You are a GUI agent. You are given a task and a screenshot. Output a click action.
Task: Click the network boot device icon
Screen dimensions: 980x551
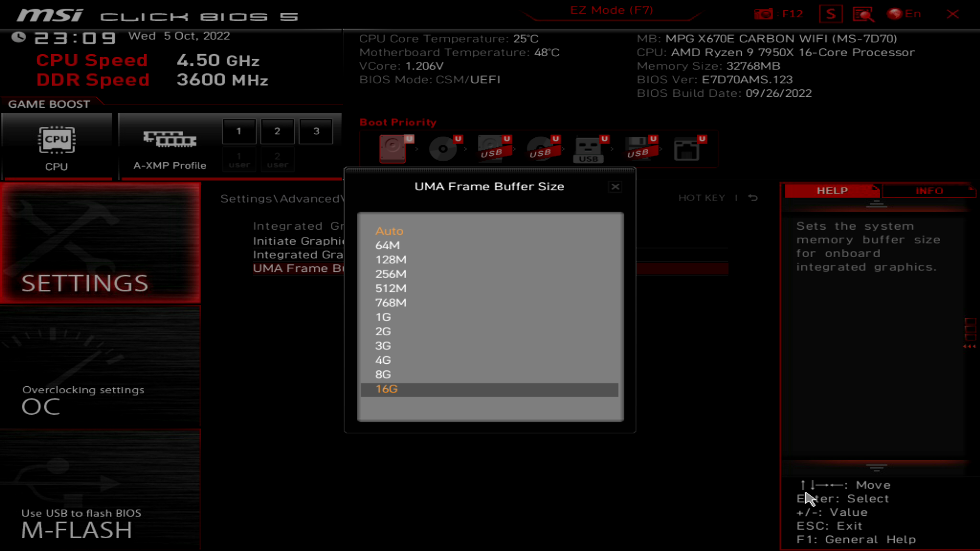point(687,148)
